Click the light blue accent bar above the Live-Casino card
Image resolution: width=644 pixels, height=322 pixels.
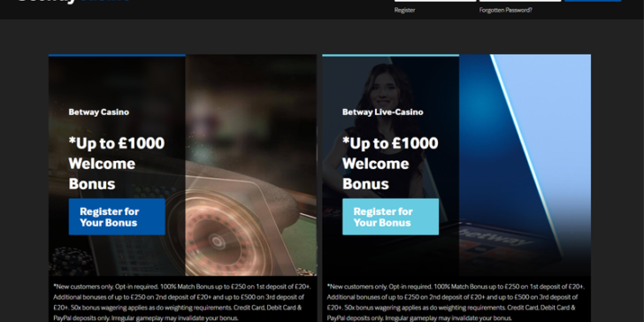pyautogui.click(x=391, y=55)
